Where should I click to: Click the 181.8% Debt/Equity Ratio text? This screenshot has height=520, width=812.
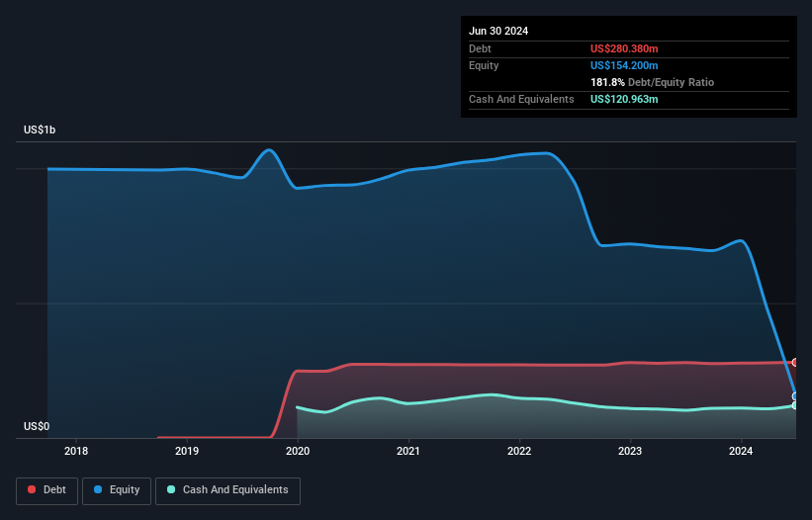tap(652, 82)
